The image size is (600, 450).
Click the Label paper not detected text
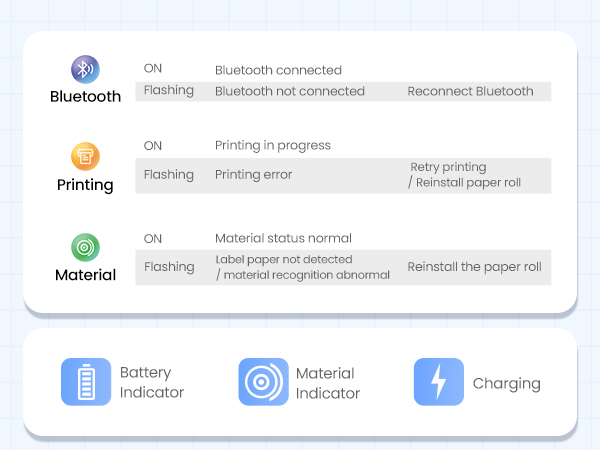click(x=284, y=259)
